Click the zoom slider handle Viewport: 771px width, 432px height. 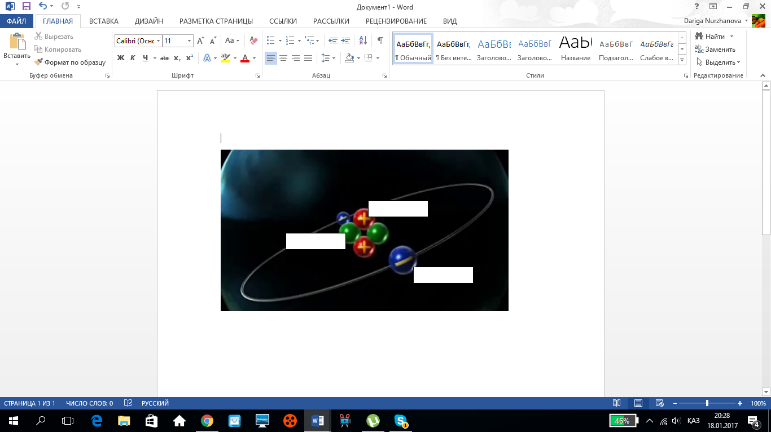[x=707, y=403]
